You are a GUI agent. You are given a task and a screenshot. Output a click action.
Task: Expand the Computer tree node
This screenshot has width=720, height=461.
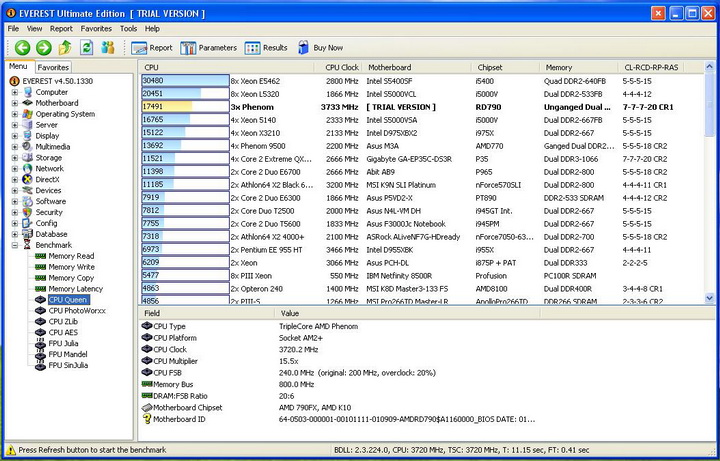click(15, 92)
